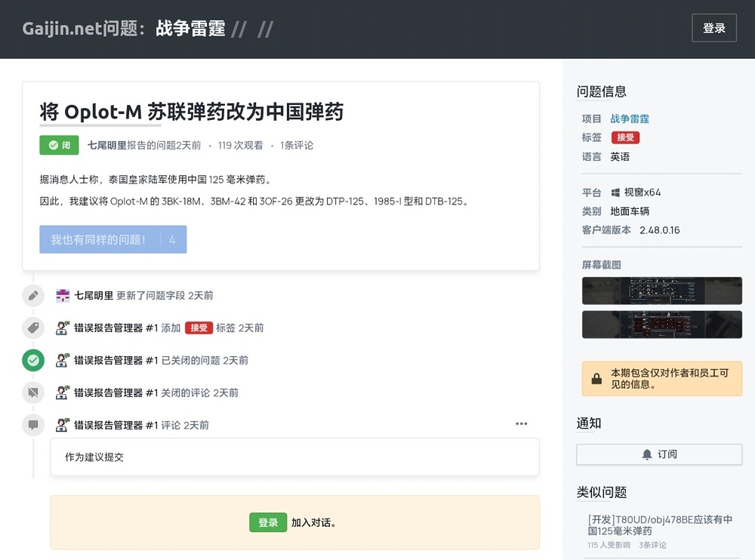This screenshot has height=560, width=755.
Task: Click the green checkmark closed-issue icon
Action: tap(33, 361)
